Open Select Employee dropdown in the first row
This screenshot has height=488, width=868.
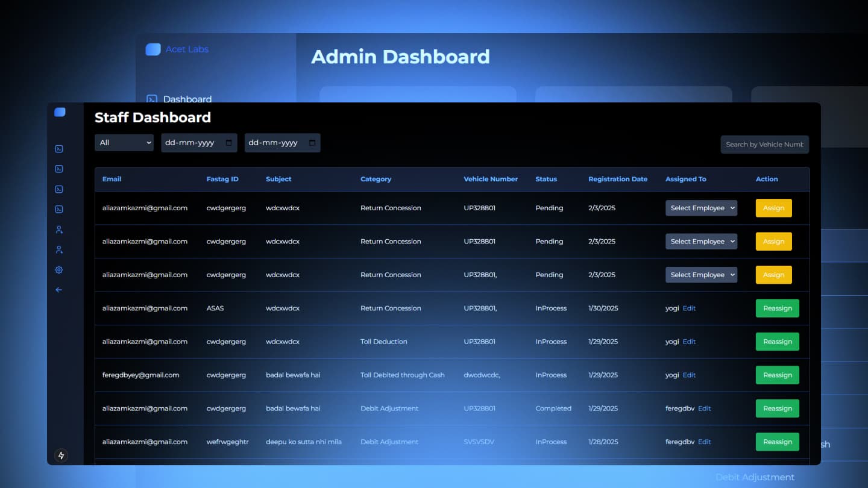pos(701,208)
